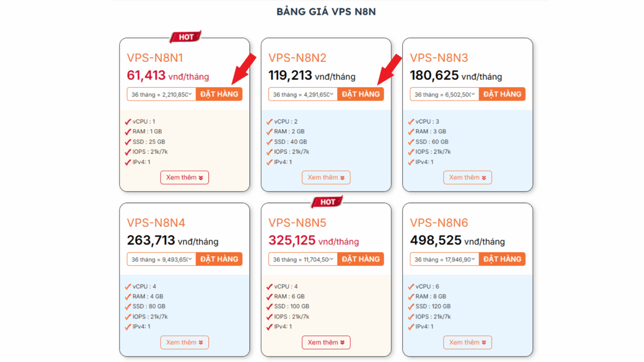Click the checkmark beside RAM on VPS-N8N2
644x362 pixels.
click(x=270, y=131)
